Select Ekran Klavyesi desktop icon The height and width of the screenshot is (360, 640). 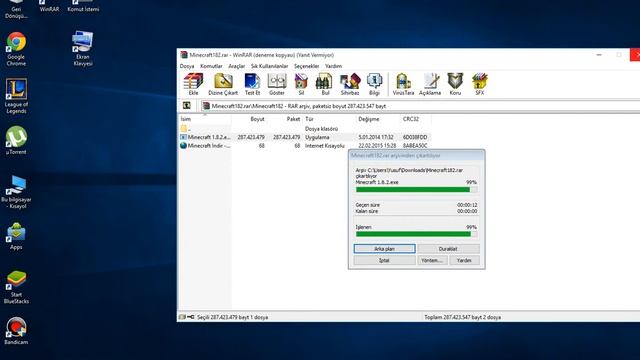[x=83, y=49]
